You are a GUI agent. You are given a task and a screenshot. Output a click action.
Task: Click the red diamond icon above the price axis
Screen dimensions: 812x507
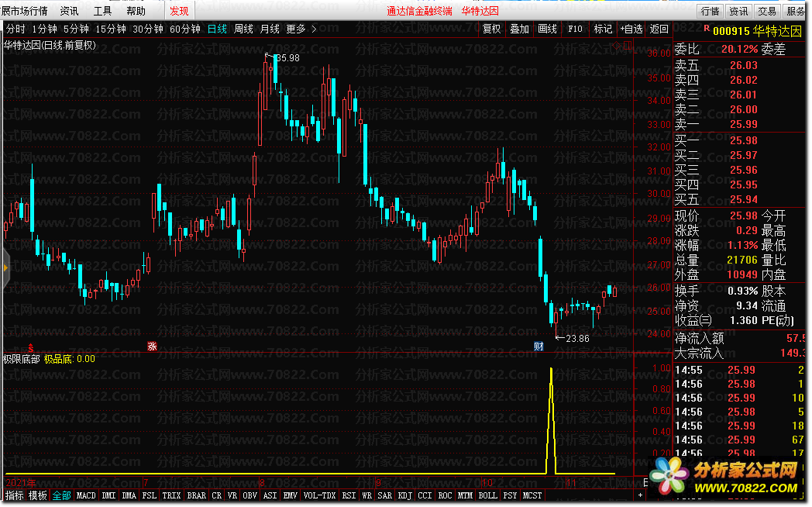coord(616,46)
